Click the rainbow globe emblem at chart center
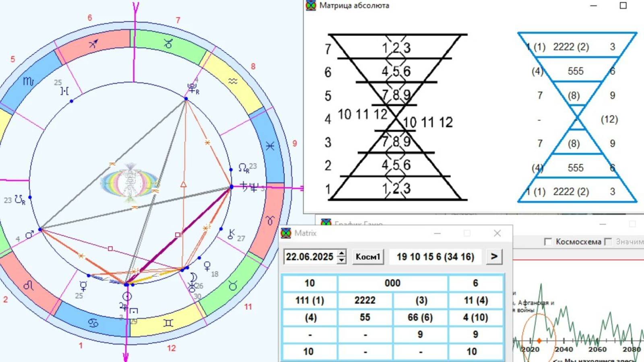 pyautogui.click(x=130, y=183)
